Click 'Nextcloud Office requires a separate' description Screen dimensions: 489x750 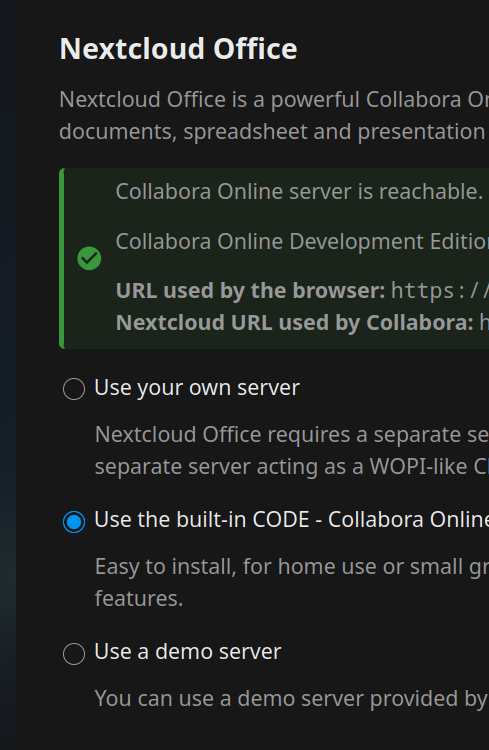tap(292, 451)
